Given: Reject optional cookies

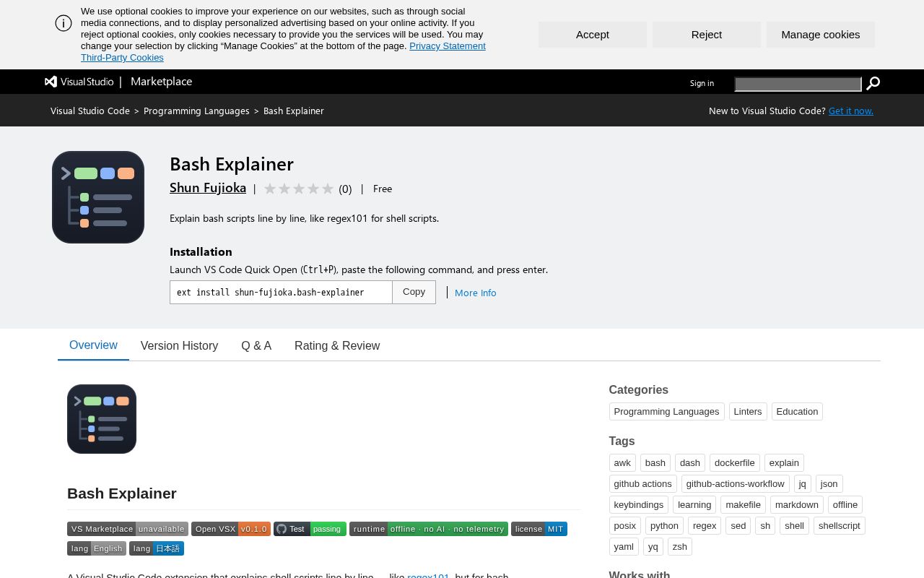Looking at the screenshot, I should pos(707,35).
